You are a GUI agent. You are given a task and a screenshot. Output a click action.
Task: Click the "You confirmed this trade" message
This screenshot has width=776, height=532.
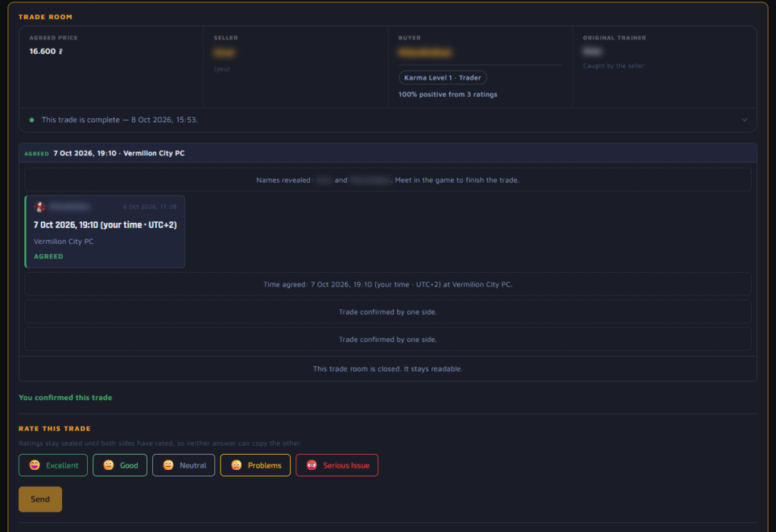[65, 397]
